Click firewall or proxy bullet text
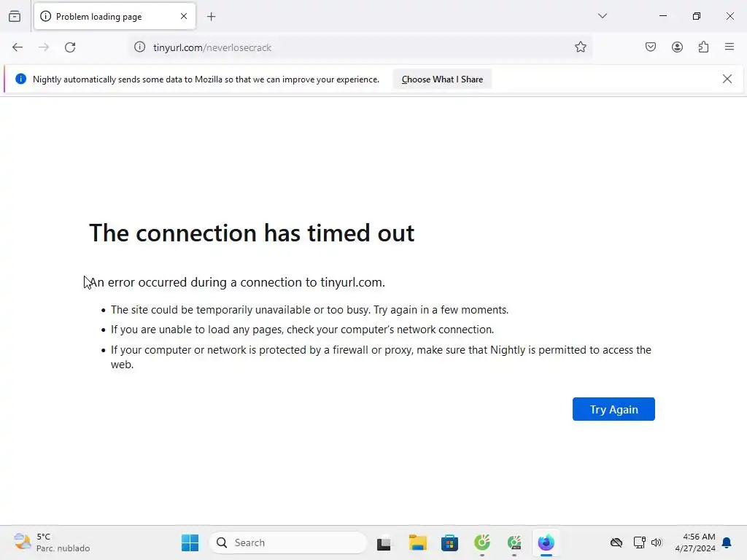Viewport: 747px width, 560px height. click(381, 357)
